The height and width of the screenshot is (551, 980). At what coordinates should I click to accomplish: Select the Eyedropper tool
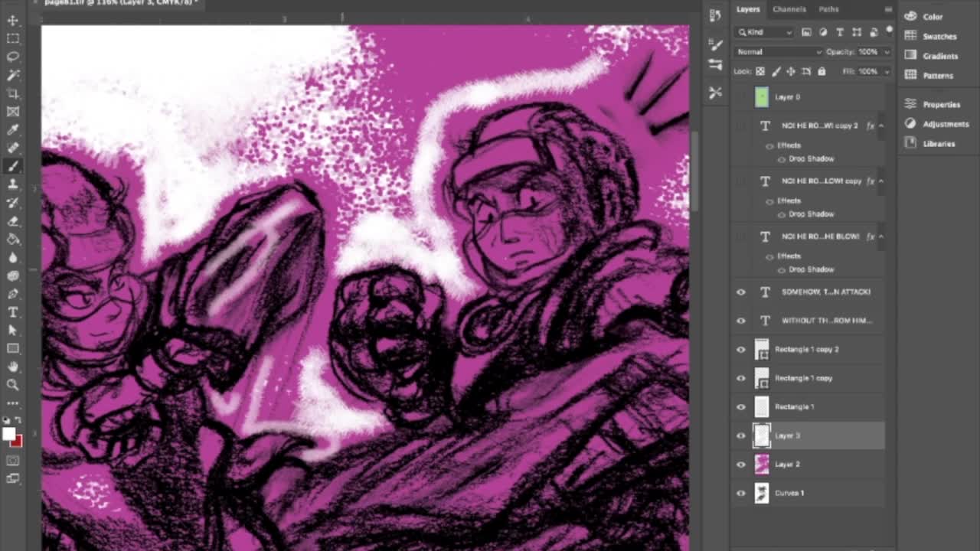pyautogui.click(x=13, y=130)
